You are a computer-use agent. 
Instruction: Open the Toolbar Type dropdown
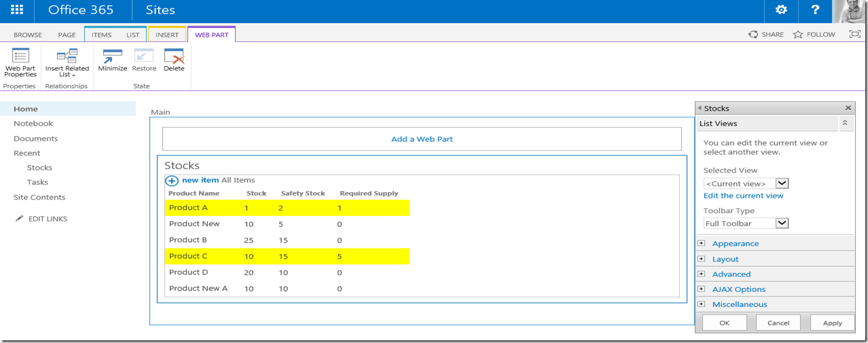point(782,223)
